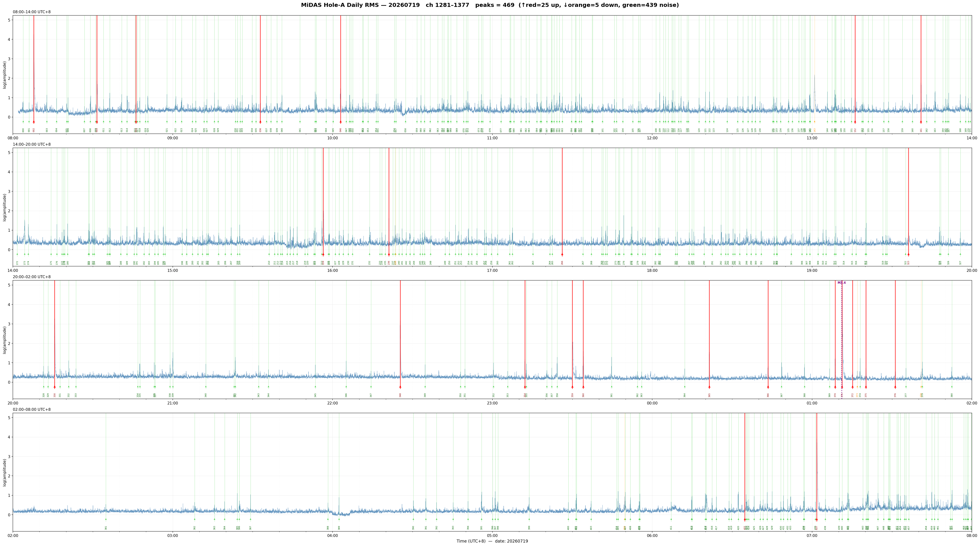This screenshot has height=546, width=980.
Task: Click the red peak number 036
Action: pyautogui.click(x=261, y=130)
